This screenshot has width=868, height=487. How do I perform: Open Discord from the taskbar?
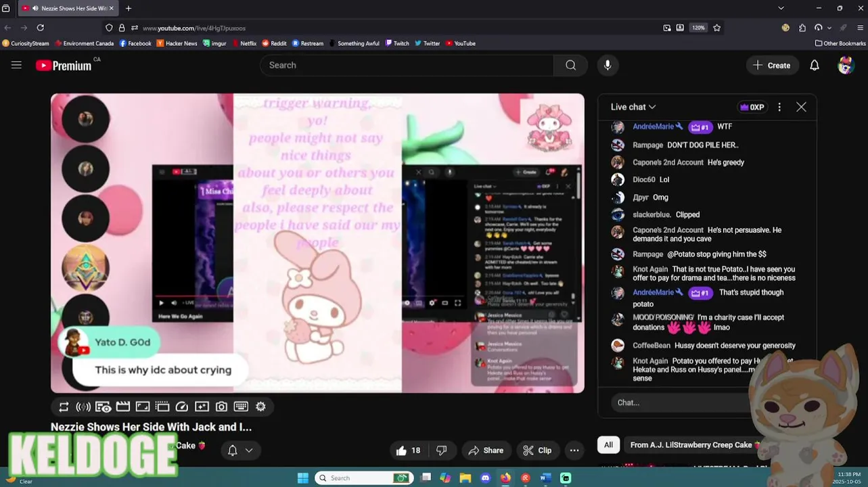click(x=485, y=478)
